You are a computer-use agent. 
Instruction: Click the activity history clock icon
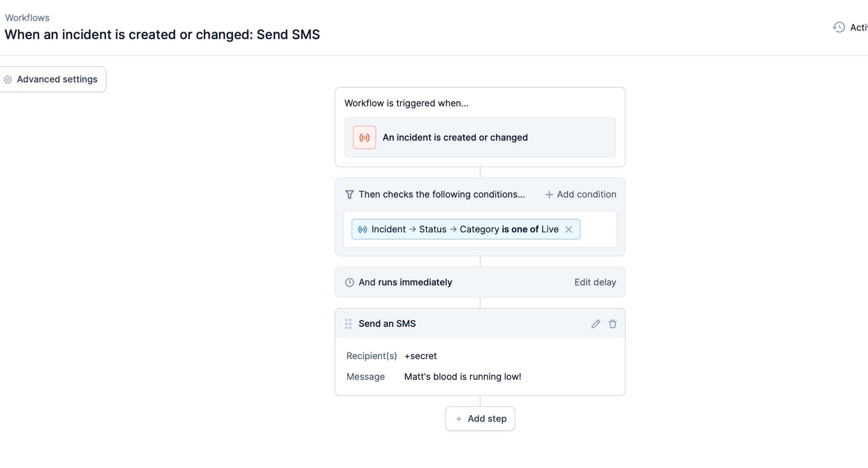[x=839, y=28]
